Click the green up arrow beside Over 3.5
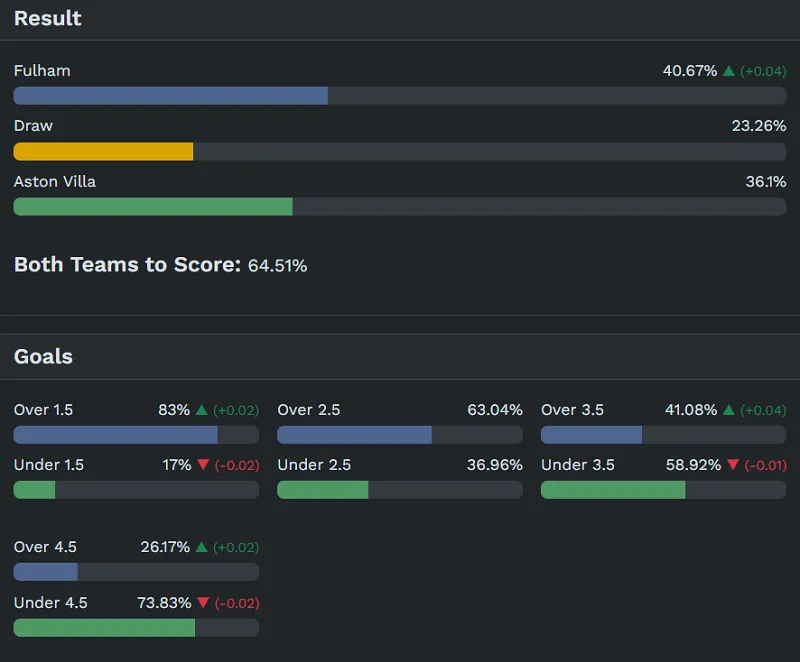The height and width of the screenshot is (662, 800). pos(729,410)
